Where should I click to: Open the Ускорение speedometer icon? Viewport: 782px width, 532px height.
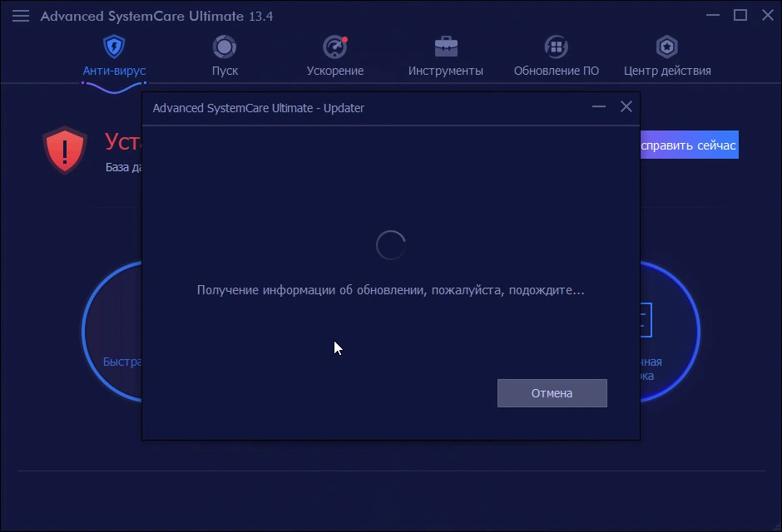coord(335,47)
